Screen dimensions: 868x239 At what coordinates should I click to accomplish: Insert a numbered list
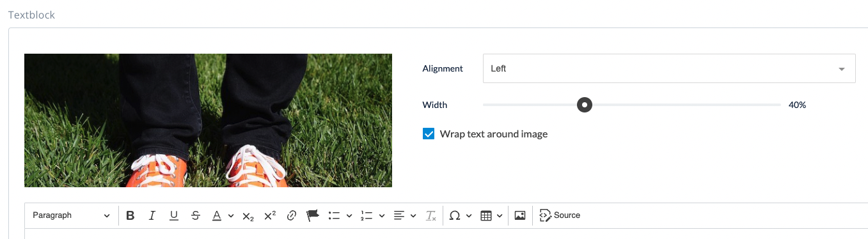pyautogui.click(x=367, y=215)
